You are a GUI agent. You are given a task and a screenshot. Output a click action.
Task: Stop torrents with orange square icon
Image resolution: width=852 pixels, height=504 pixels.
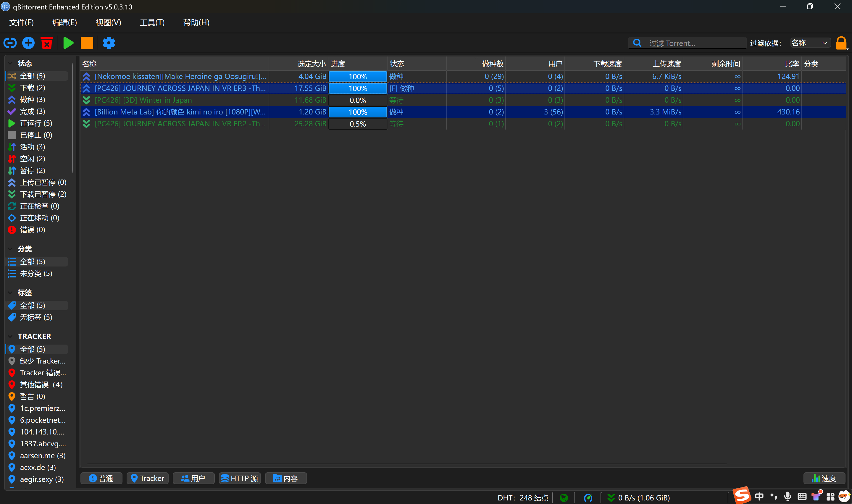click(x=87, y=43)
